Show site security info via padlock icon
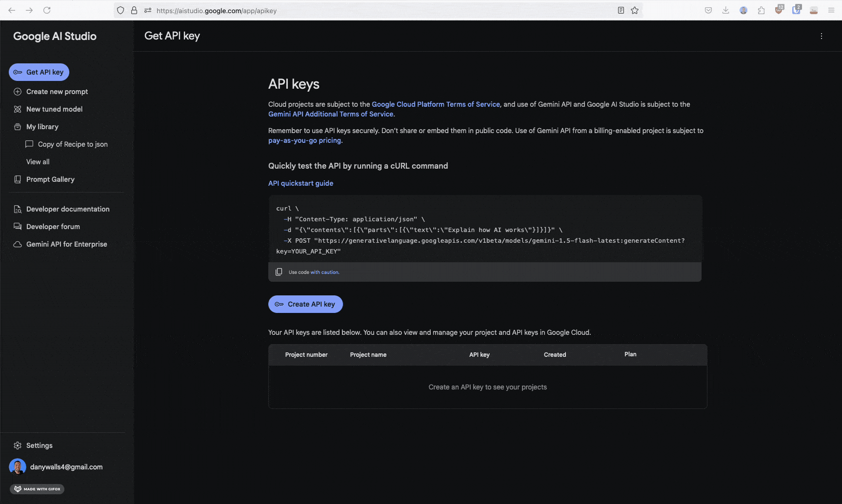This screenshot has width=842, height=504. (x=134, y=10)
